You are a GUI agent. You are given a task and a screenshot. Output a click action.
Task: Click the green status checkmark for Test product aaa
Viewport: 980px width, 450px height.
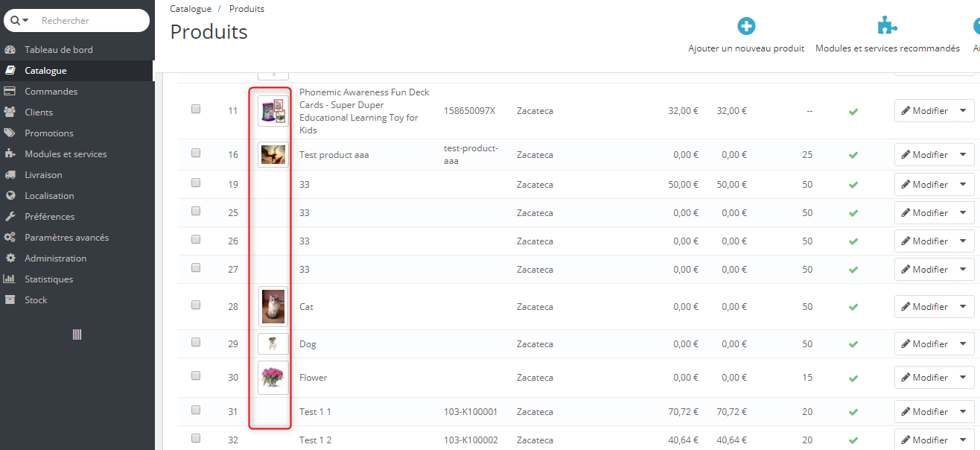click(853, 155)
